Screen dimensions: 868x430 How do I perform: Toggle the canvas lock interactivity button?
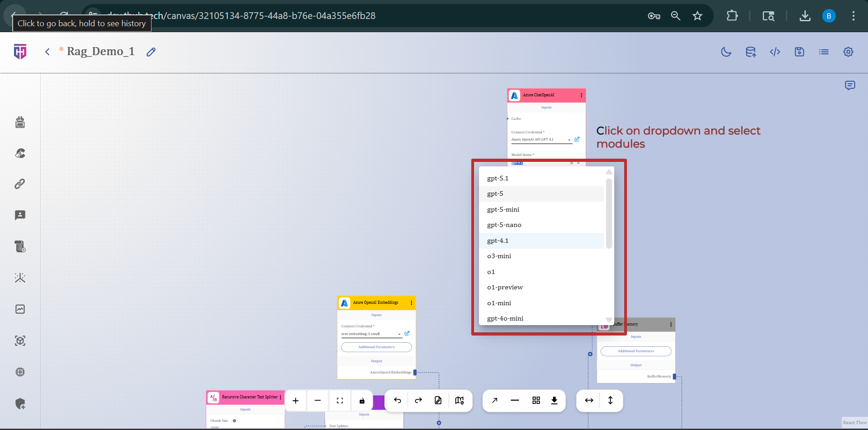pyautogui.click(x=362, y=401)
